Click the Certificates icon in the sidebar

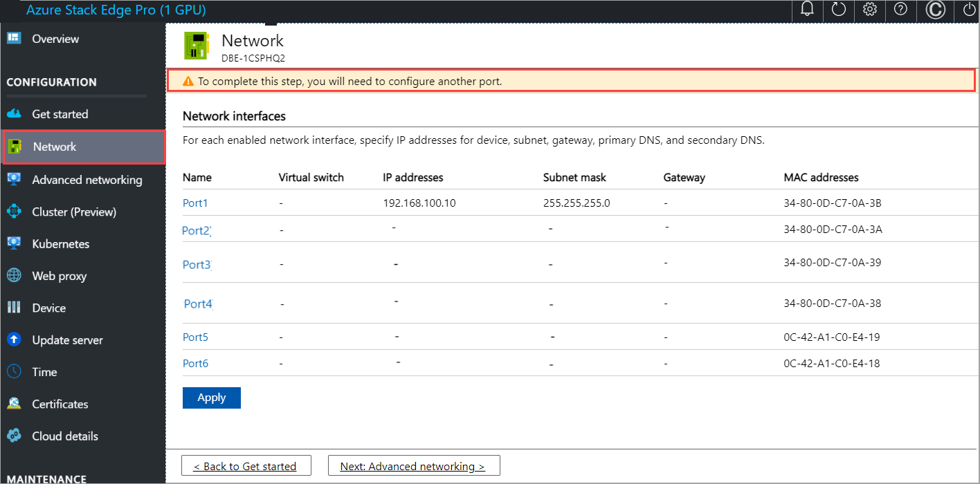pyautogui.click(x=14, y=404)
